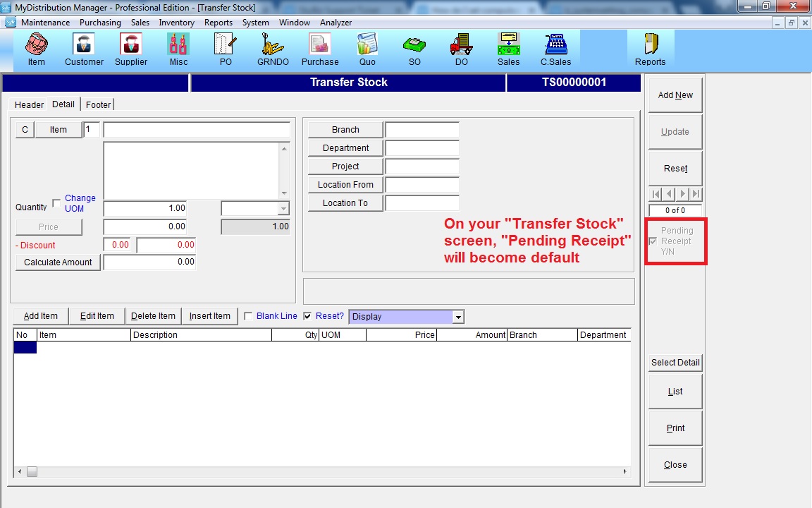Open the Reports toolbar icon

pos(650,49)
